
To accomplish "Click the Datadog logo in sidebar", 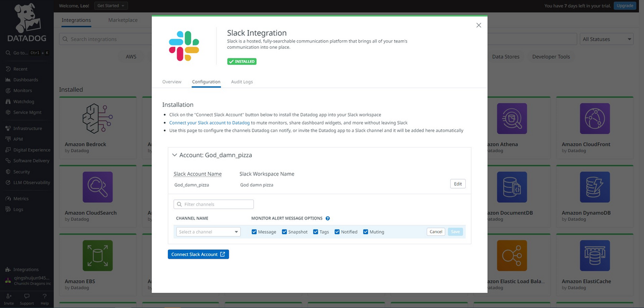I will [x=26, y=23].
